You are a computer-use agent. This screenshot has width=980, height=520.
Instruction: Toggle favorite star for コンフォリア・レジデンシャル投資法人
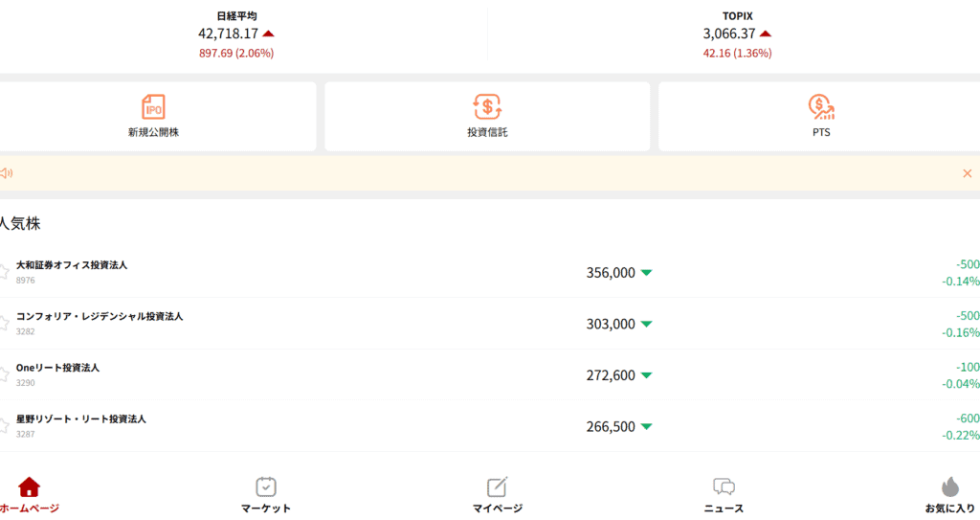[4, 324]
